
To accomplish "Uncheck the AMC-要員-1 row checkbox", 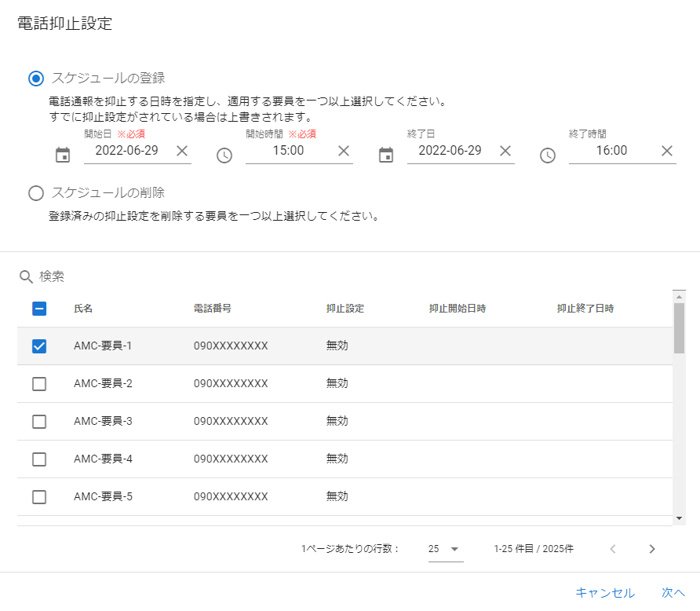I will coord(38,345).
